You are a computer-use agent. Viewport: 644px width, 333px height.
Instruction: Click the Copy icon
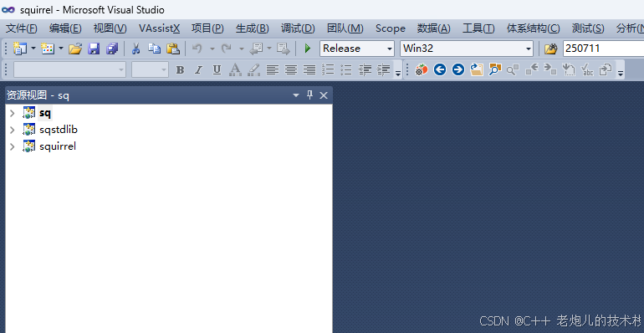tap(154, 49)
